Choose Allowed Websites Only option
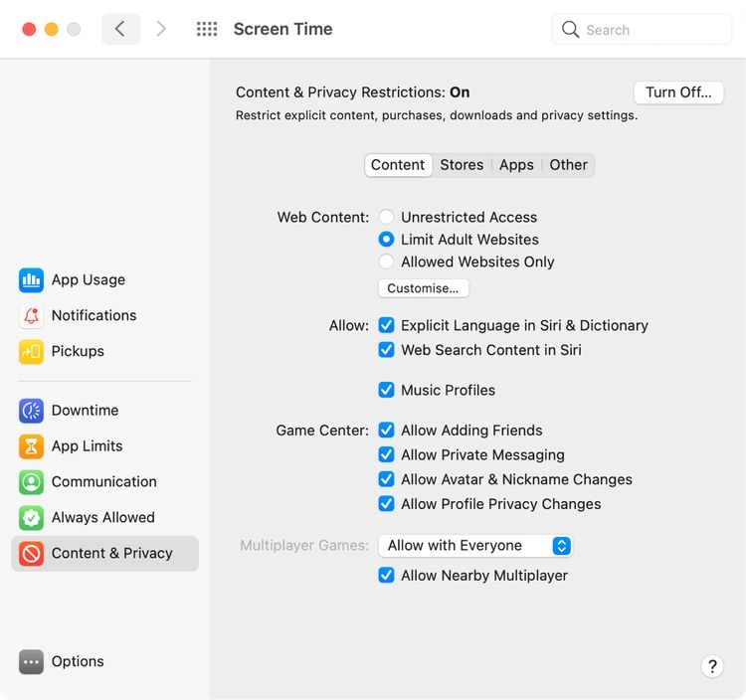Image resolution: width=746 pixels, height=700 pixels. pos(386,262)
